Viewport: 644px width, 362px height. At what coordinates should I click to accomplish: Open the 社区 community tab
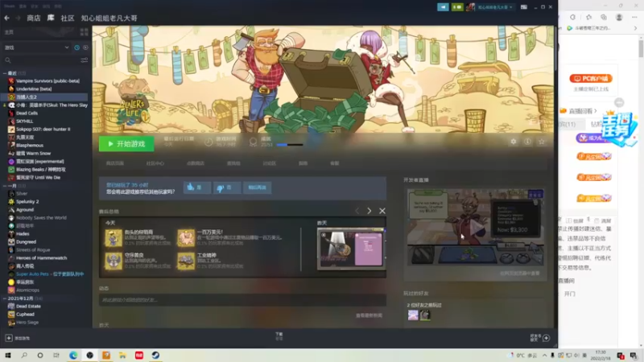68,18
